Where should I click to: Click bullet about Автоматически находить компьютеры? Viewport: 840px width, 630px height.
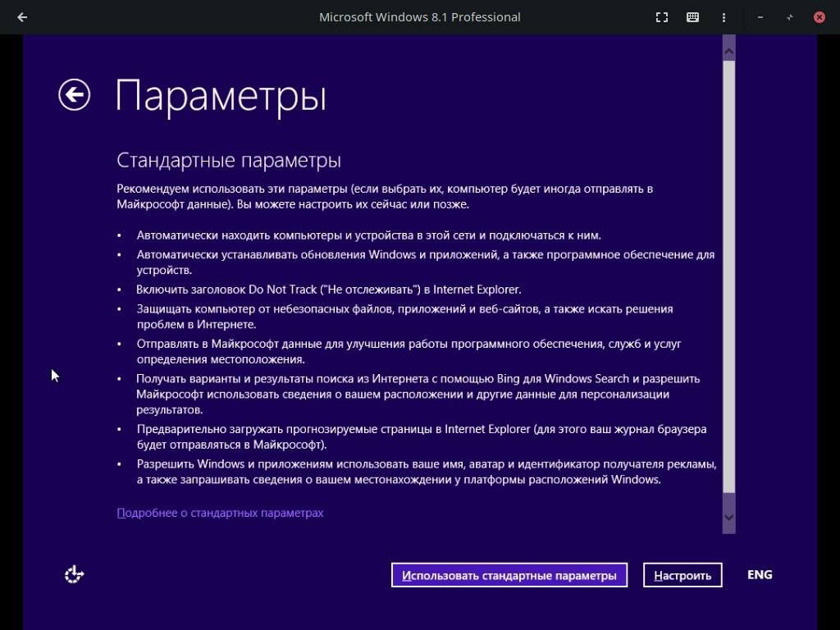click(368, 235)
